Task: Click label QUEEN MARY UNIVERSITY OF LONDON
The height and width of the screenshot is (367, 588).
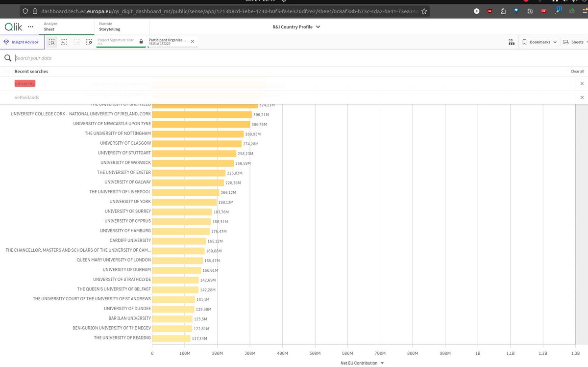Action: (114, 260)
